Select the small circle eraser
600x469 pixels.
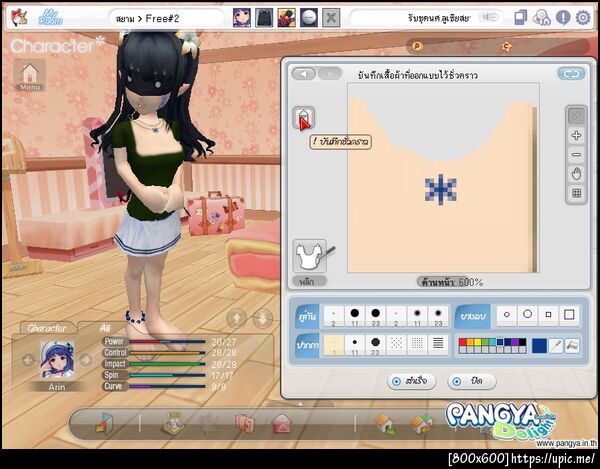507,315
